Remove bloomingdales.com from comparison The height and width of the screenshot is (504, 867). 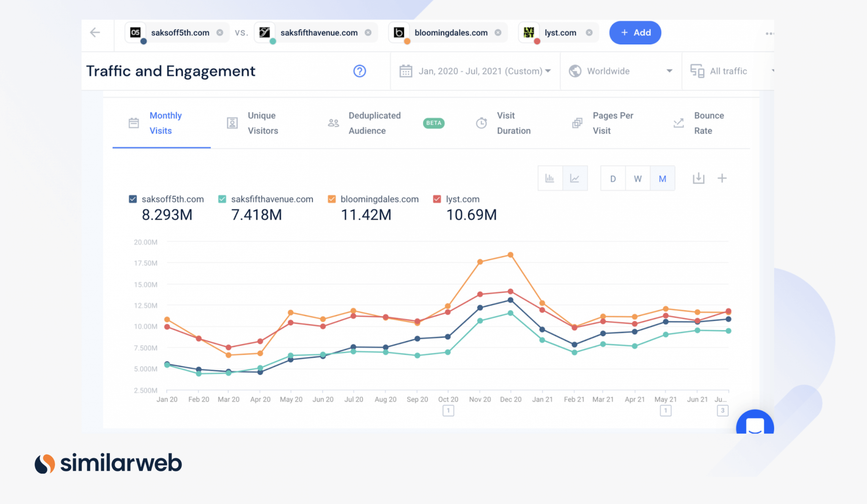coord(498,32)
